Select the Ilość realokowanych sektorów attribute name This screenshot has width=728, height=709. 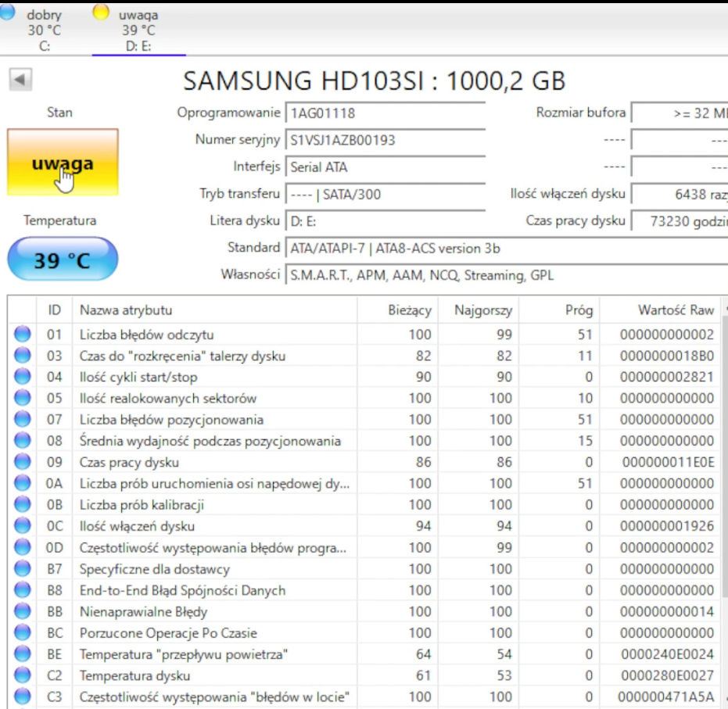168,398
